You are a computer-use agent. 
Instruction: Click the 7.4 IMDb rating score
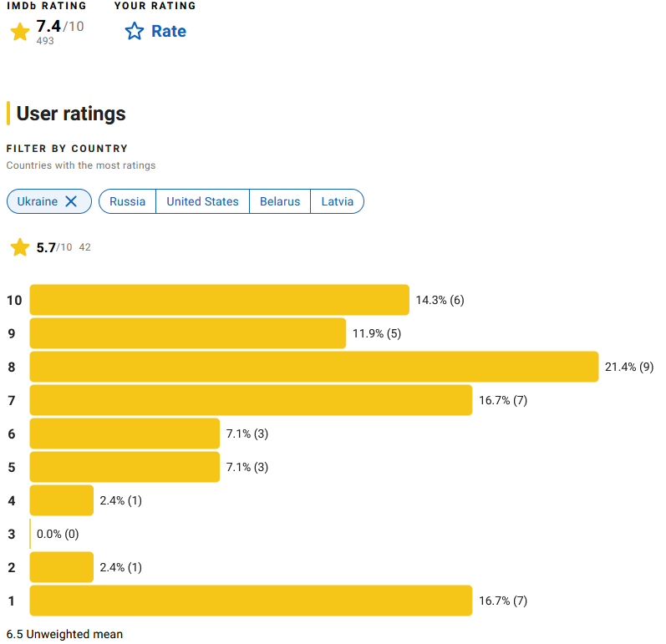pyautogui.click(x=48, y=26)
